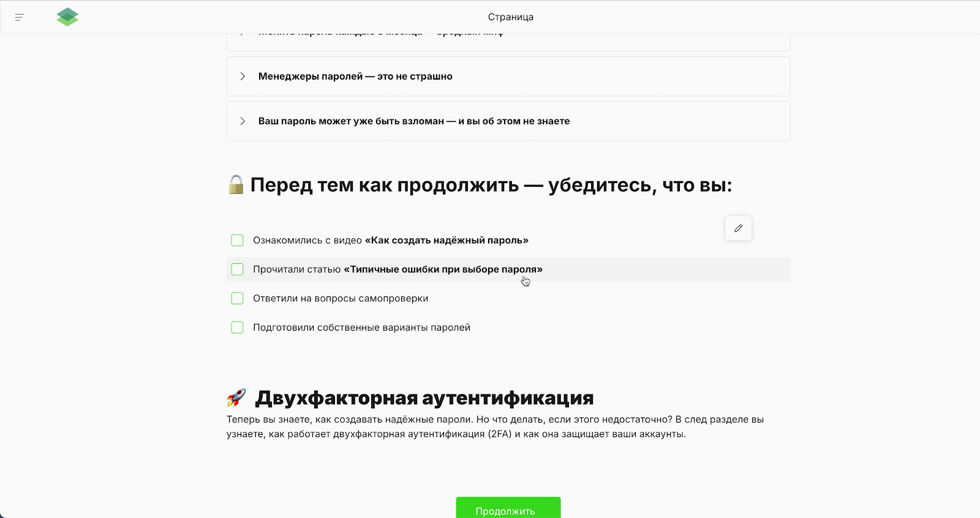Expand the Ваш пароль может уже быть взломан chevron

pos(243,121)
